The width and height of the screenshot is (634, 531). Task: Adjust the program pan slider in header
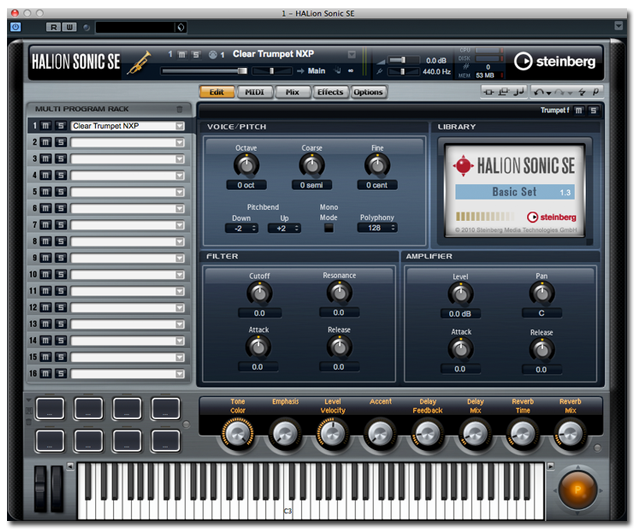(x=272, y=71)
